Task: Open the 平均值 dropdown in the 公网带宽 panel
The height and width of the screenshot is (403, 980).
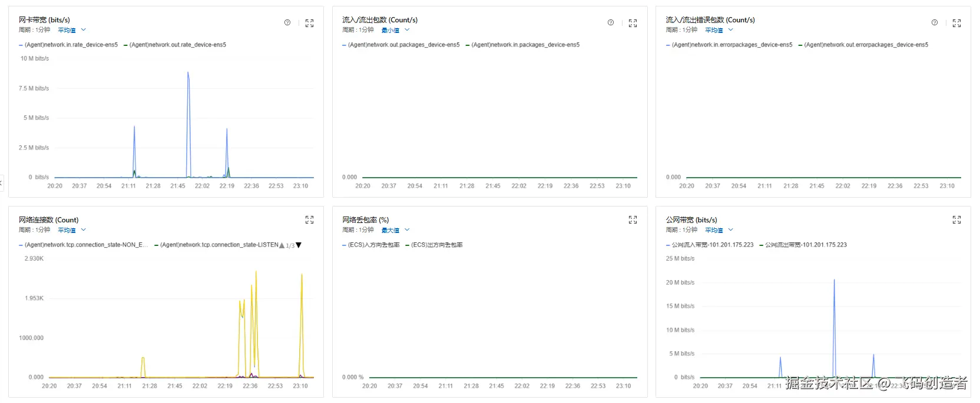Action: (x=719, y=230)
